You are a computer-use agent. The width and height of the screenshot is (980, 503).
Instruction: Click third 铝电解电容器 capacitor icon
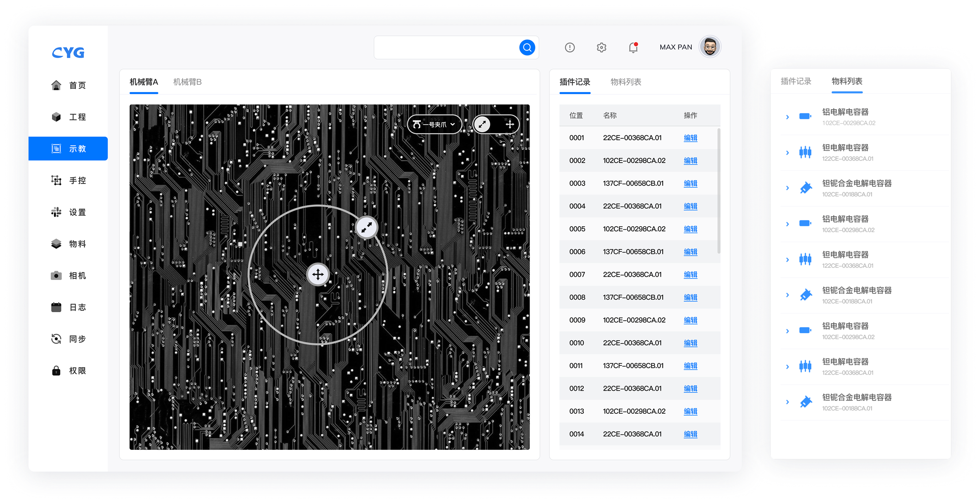tap(805, 330)
